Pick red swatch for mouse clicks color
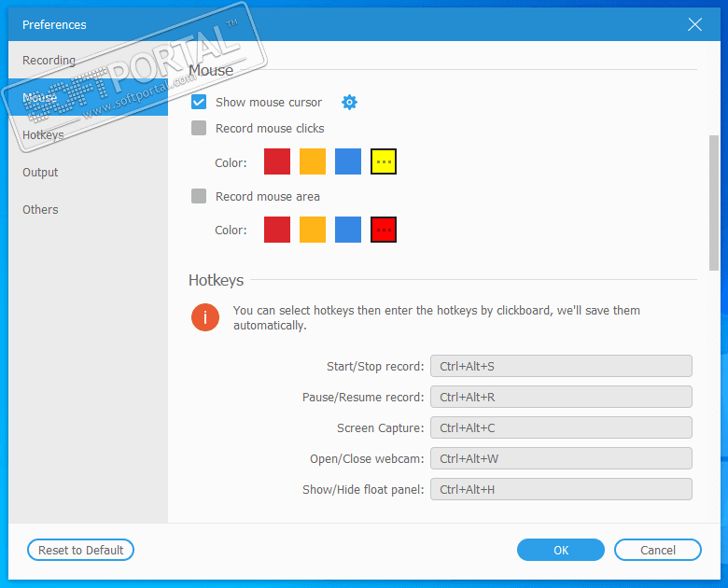The width and height of the screenshot is (728, 588). [x=277, y=161]
